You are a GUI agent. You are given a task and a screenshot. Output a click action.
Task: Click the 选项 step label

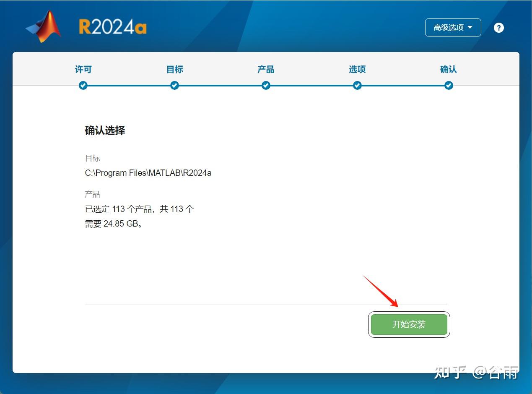(357, 69)
